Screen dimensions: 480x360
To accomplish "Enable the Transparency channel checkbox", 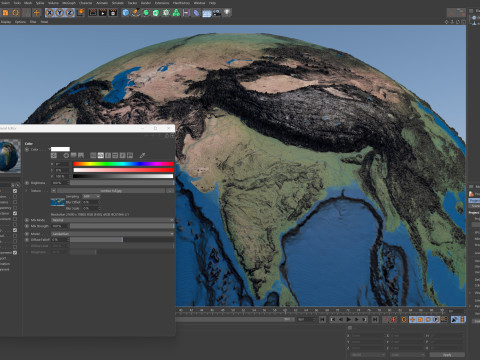I will click(x=15, y=208).
